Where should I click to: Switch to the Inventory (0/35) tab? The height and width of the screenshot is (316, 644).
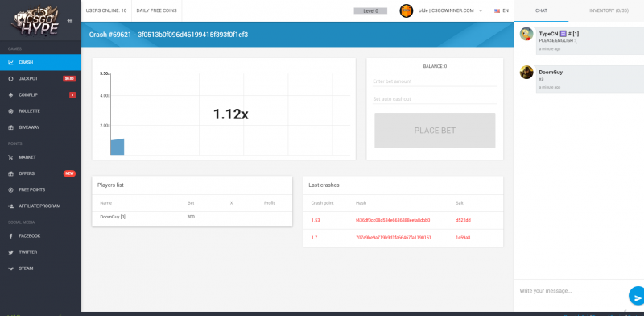click(609, 10)
